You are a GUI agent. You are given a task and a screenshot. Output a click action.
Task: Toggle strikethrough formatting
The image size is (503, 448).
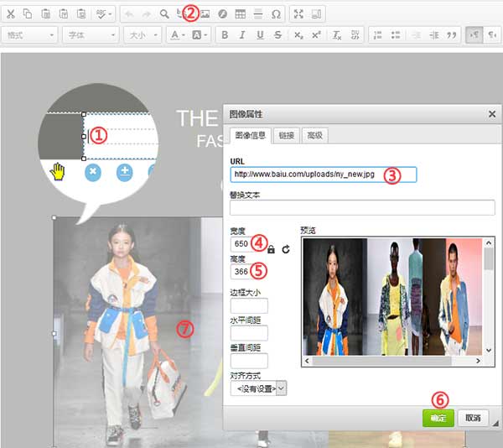click(x=277, y=34)
